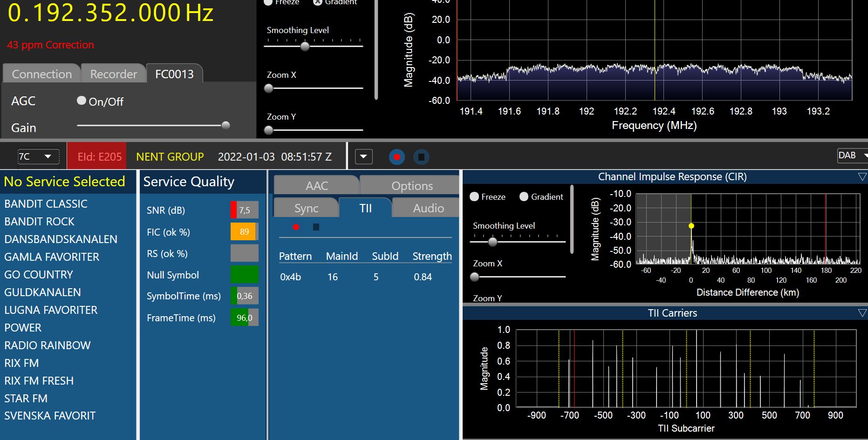
Task: Switch to the Recorder tab
Action: coord(113,74)
